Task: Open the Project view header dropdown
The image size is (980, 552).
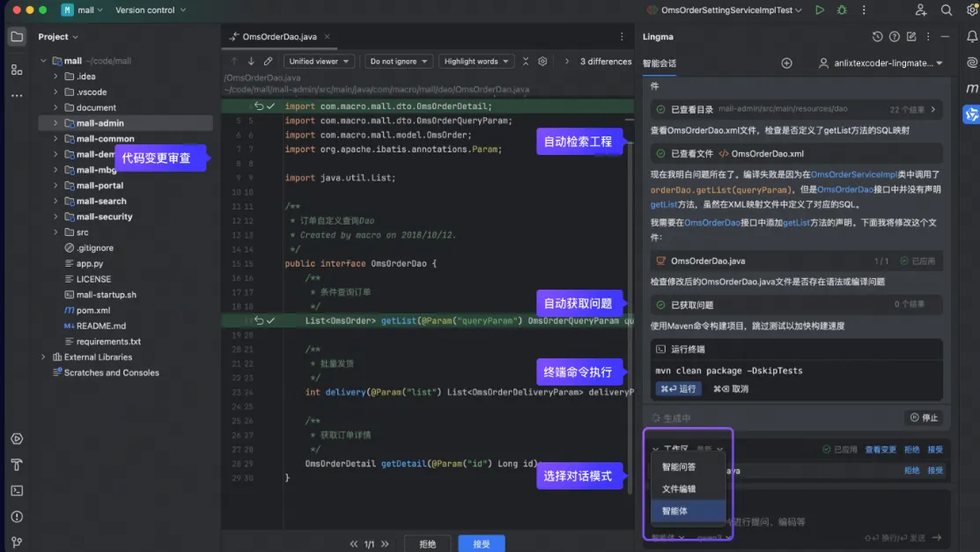Action: [58, 37]
